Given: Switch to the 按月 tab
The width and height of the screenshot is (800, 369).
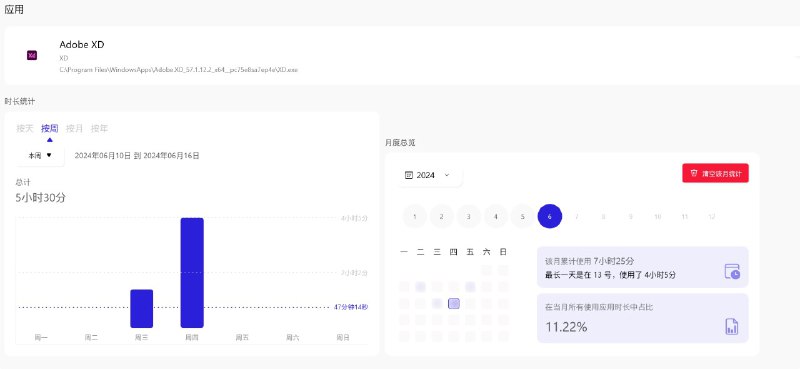Looking at the screenshot, I should tap(74, 128).
